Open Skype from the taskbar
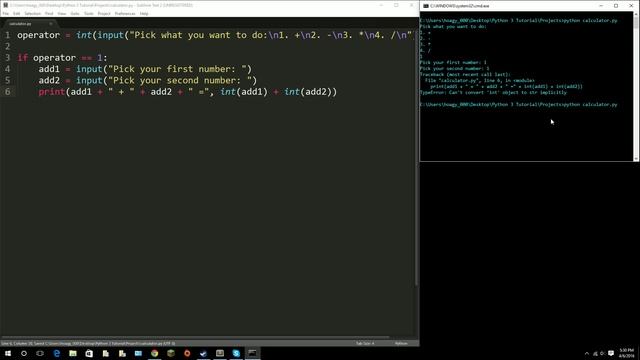 coord(236,353)
